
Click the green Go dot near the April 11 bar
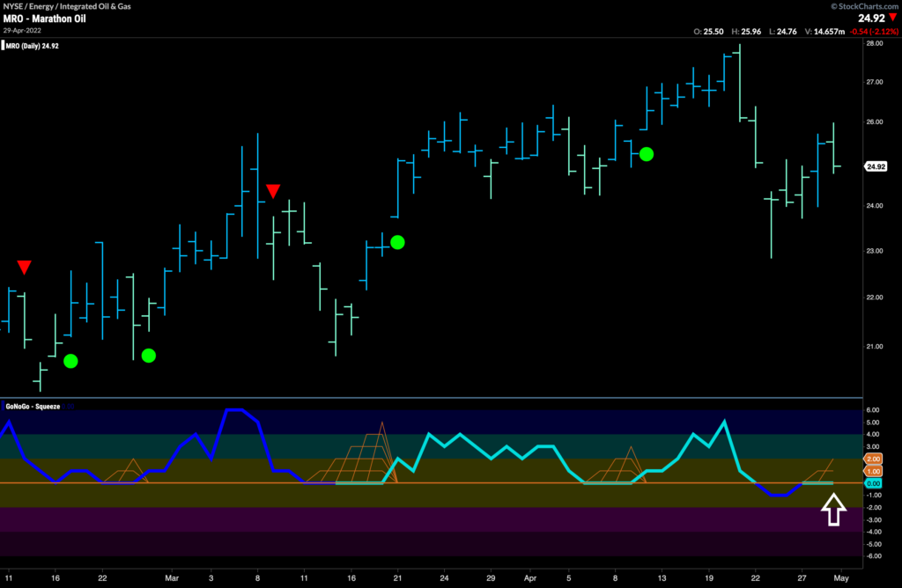(647, 154)
